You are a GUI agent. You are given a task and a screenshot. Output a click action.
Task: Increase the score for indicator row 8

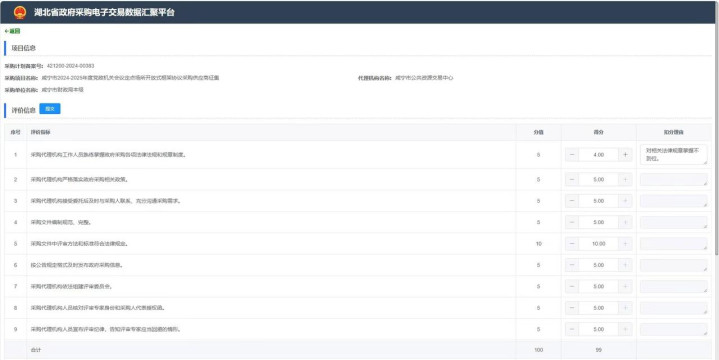625,308
